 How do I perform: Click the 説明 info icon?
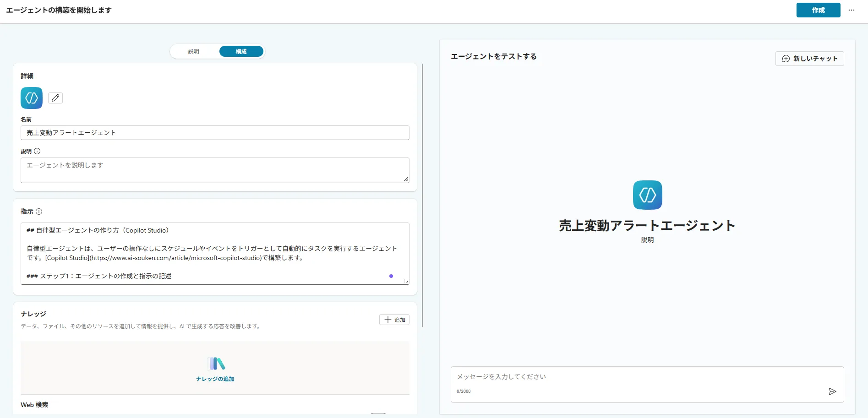[38, 151]
